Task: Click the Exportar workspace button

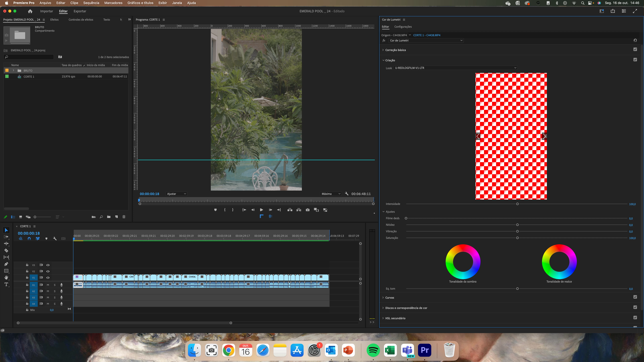Action: tap(80, 11)
